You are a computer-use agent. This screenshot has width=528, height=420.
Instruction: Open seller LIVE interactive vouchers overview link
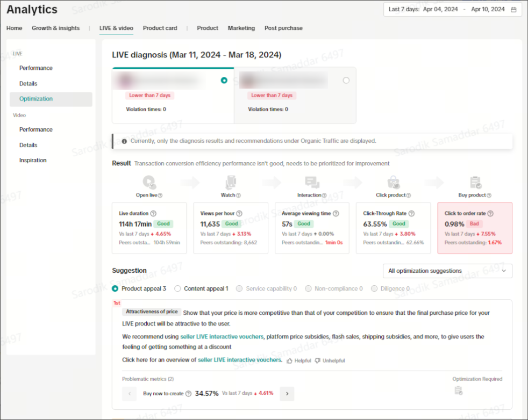click(239, 360)
